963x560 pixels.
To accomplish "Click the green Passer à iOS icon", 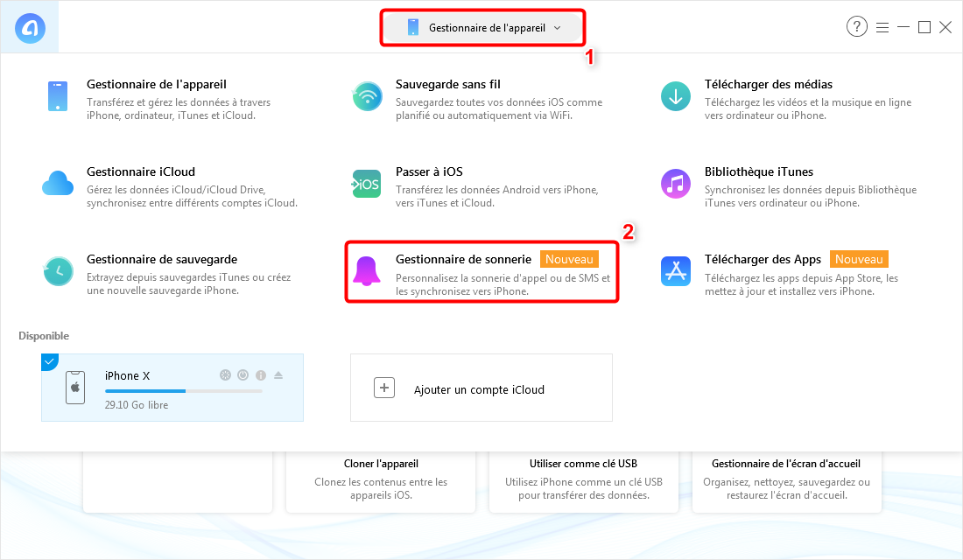I will pyautogui.click(x=367, y=184).
